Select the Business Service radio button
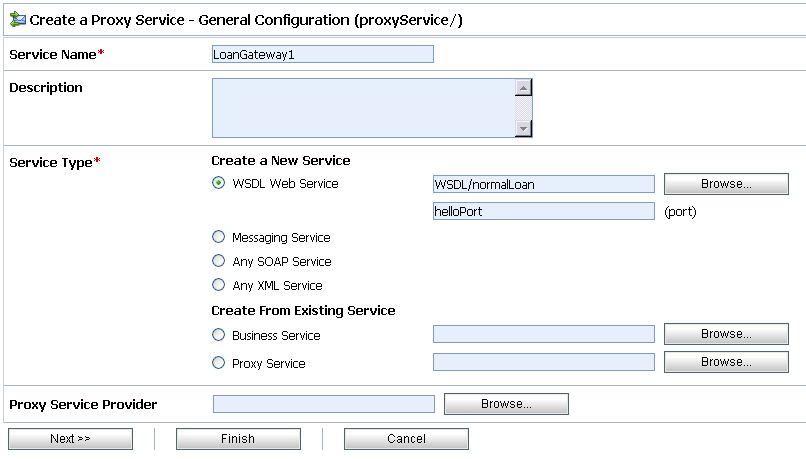 point(218,335)
